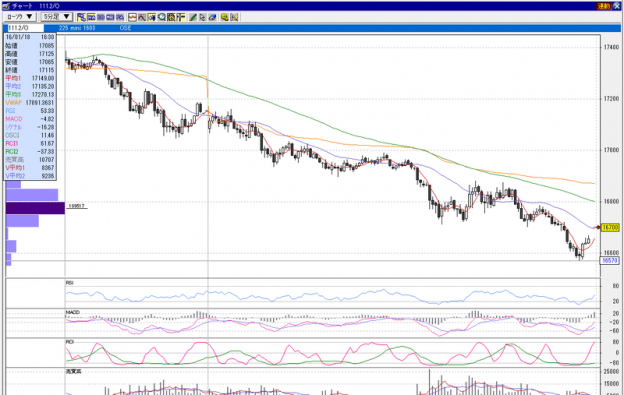Toggle the 連動 link button in title bar
Image resolution: width=624 pixels, height=395 pixels.
(x=604, y=6)
